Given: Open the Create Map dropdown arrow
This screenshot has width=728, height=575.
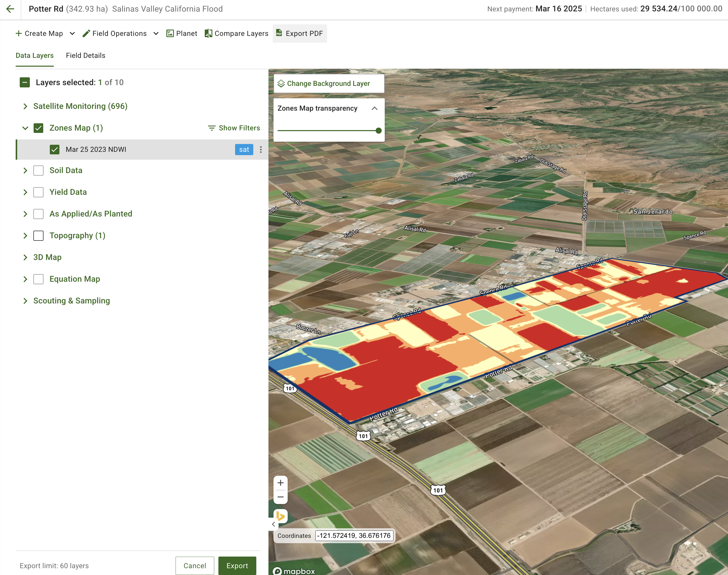Looking at the screenshot, I should click(72, 34).
